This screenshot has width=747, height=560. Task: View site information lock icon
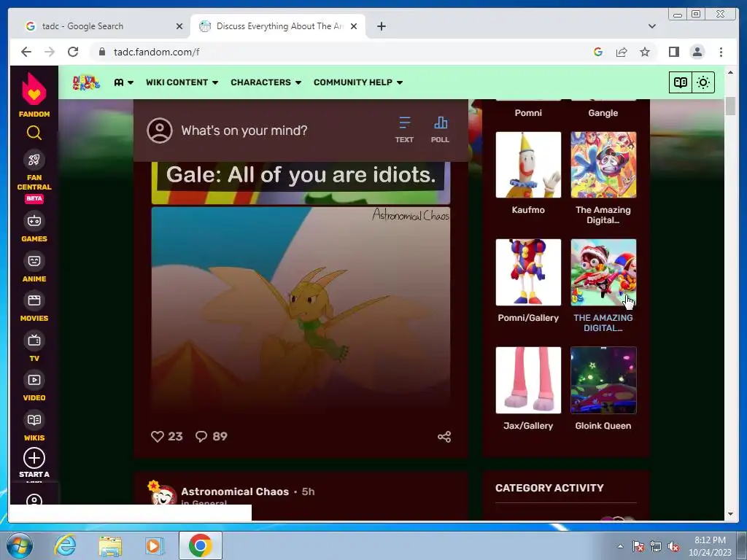pos(102,52)
